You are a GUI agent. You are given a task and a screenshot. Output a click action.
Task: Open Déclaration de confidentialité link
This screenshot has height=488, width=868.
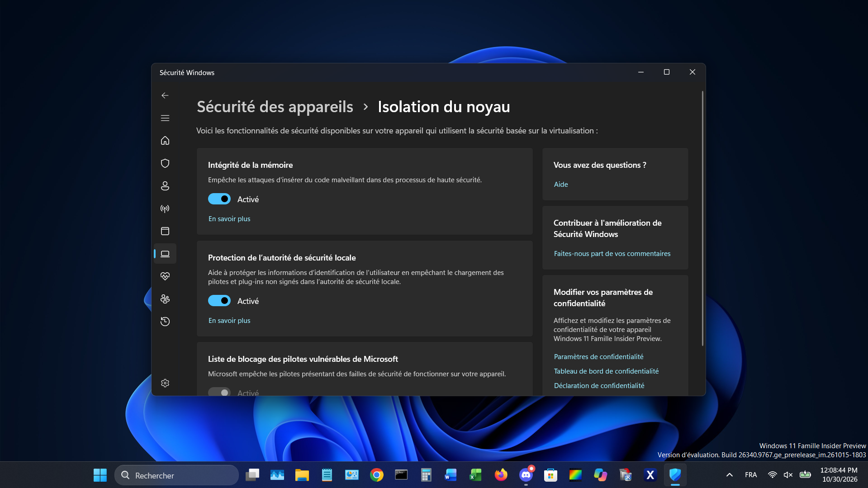pos(599,385)
